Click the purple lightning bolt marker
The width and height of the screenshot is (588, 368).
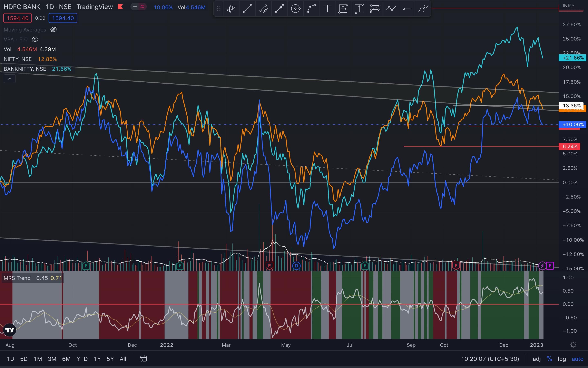click(542, 266)
